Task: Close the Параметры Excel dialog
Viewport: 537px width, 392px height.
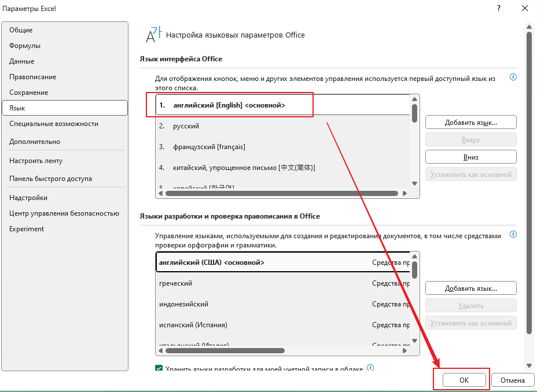Action: pyautogui.click(x=525, y=9)
